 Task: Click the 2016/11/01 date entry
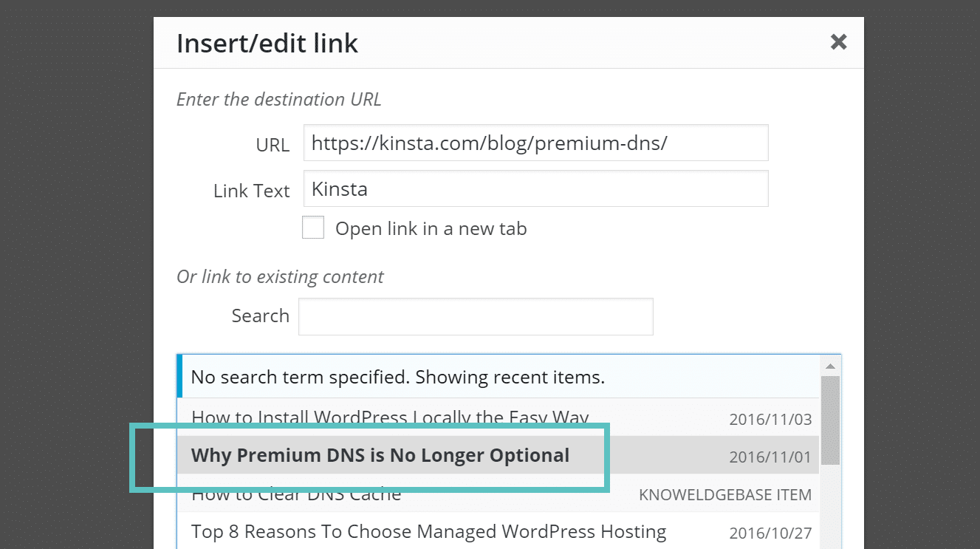tap(770, 457)
